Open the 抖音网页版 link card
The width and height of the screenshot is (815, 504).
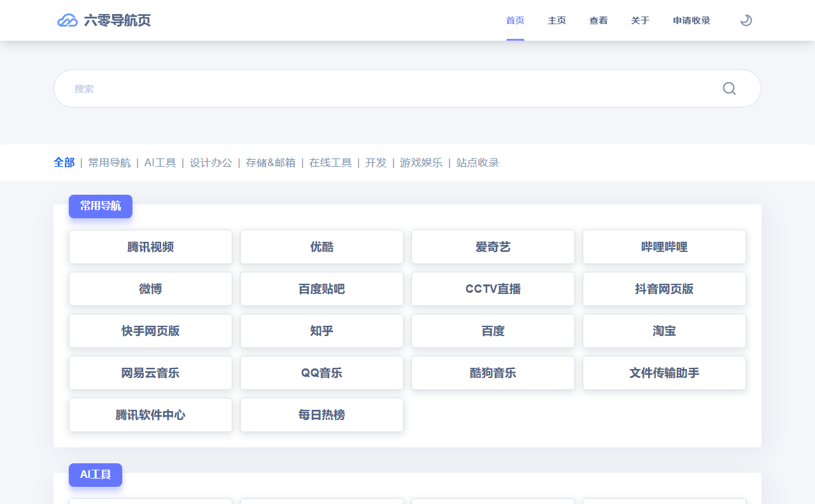point(664,289)
